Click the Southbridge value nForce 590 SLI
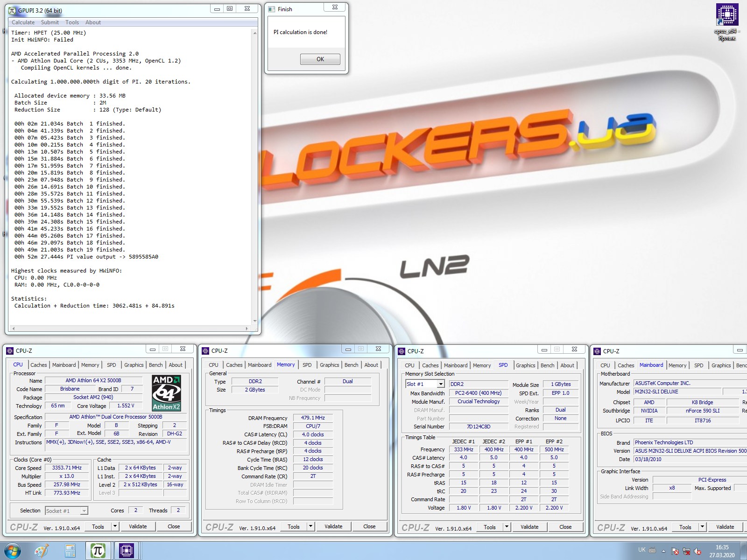Screen dimensions: 747x560 (x=703, y=411)
